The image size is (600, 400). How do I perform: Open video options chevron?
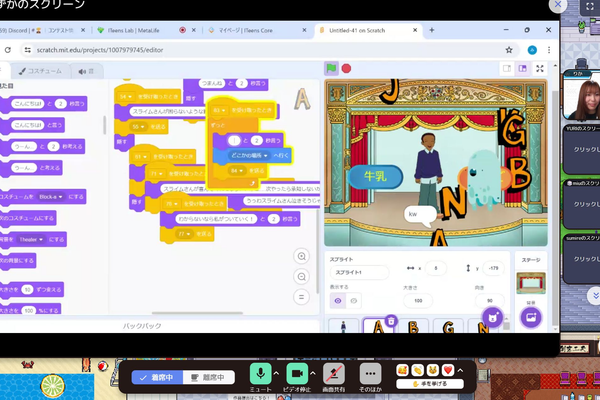click(313, 373)
